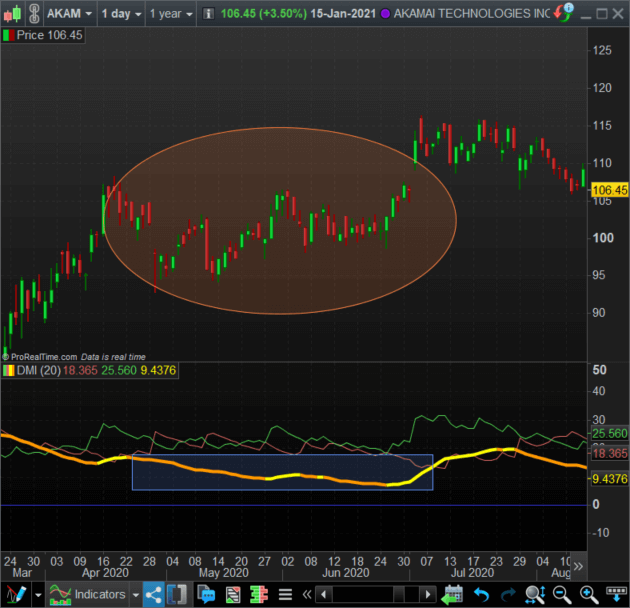Click the May 2020 label on time axis

click(x=224, y=573)
